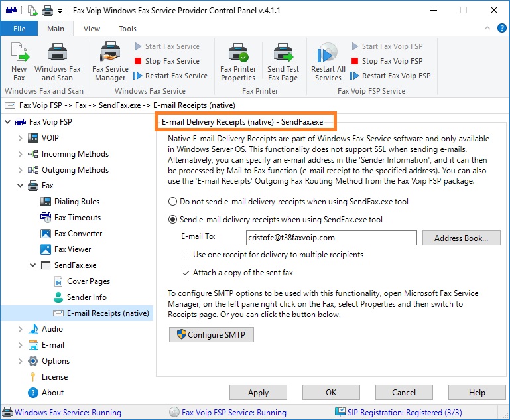510x420 pixels.
Task: Expand the Incoming Methods node
Action: [20, 154]
